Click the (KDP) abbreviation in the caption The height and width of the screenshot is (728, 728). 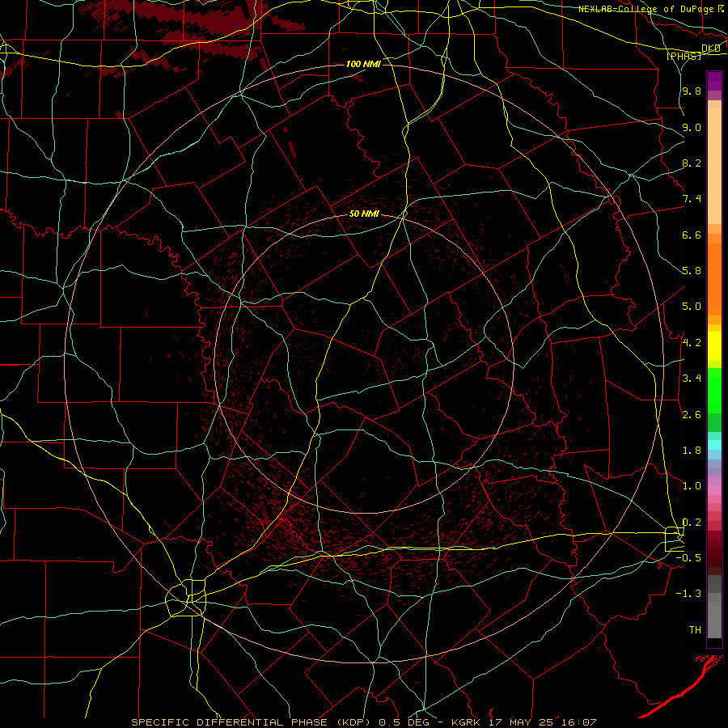[353, 722]
